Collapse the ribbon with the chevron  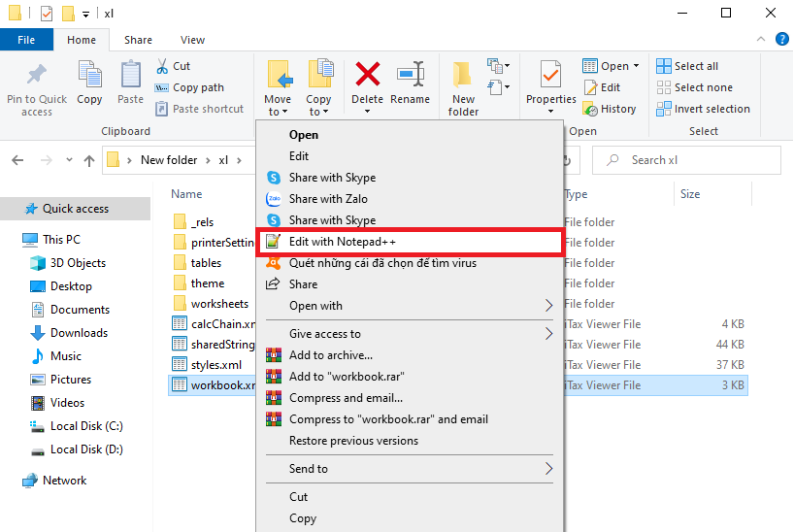(761, 39)
